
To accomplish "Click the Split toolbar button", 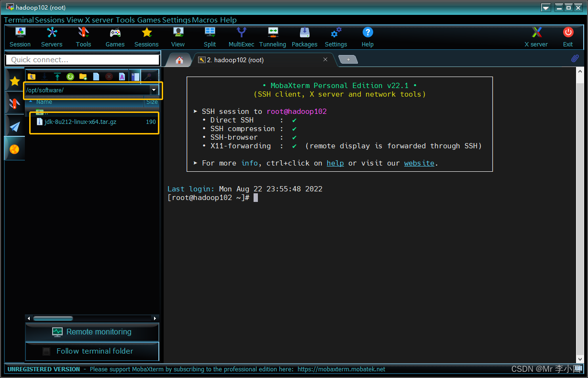I will coord(210,37).
